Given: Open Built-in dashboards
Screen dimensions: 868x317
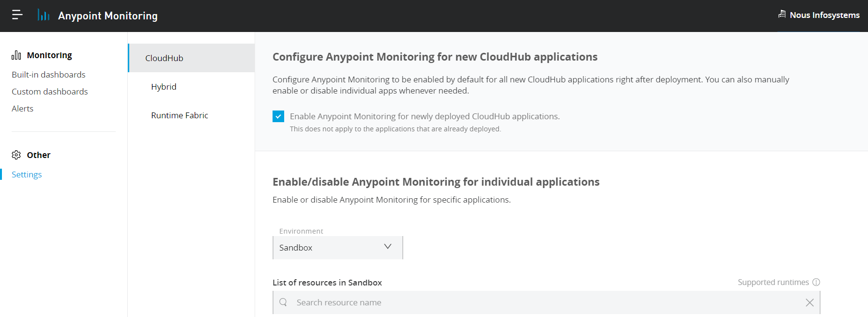Looking at the screenshot, I should (48, 75).
